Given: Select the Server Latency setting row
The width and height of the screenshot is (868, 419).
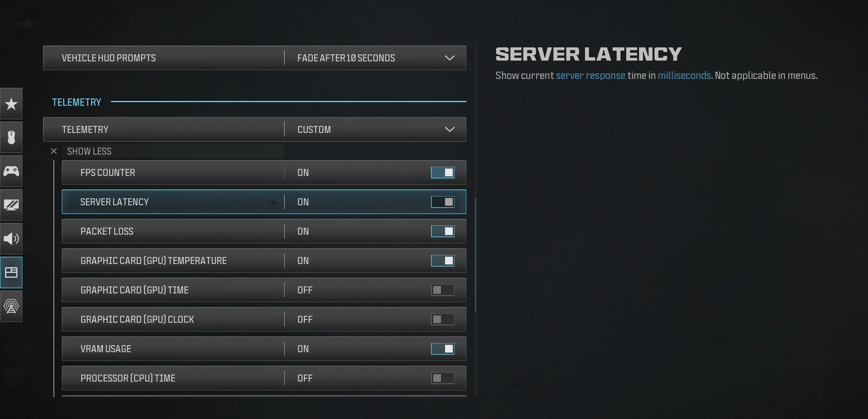Looking at the screenshot, I should pos(165,202).
